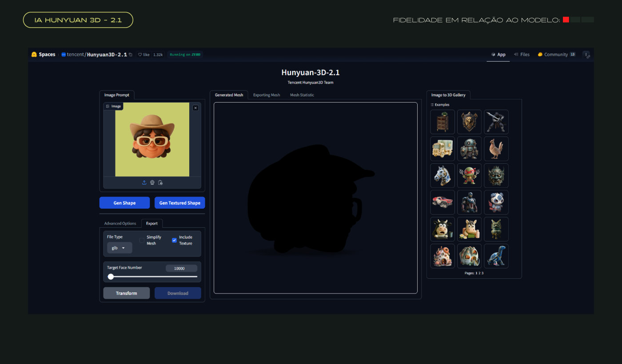This screenshot has width=622, height=364.
Task: Open the Community tab
Action: point(556,55)
